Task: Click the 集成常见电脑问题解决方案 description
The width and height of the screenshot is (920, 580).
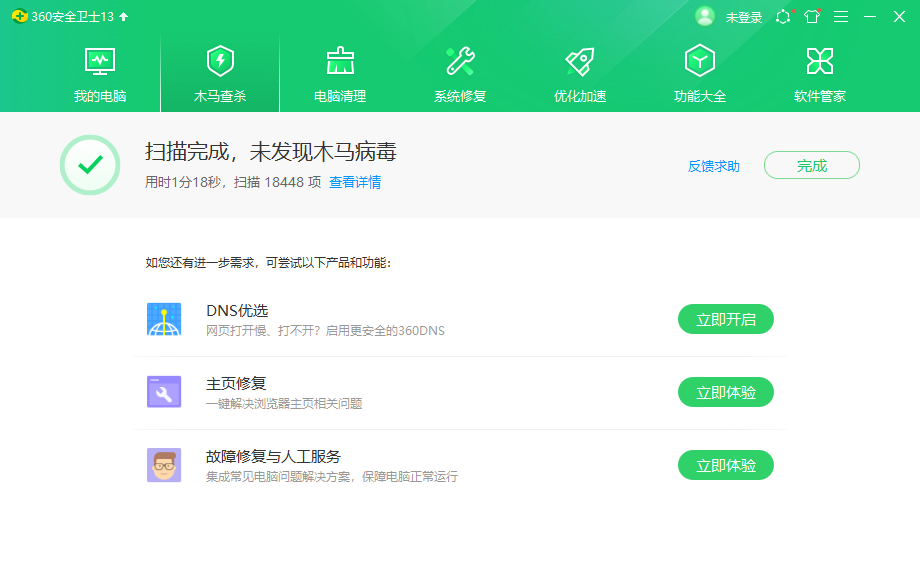Action: (x=332, y=476)
